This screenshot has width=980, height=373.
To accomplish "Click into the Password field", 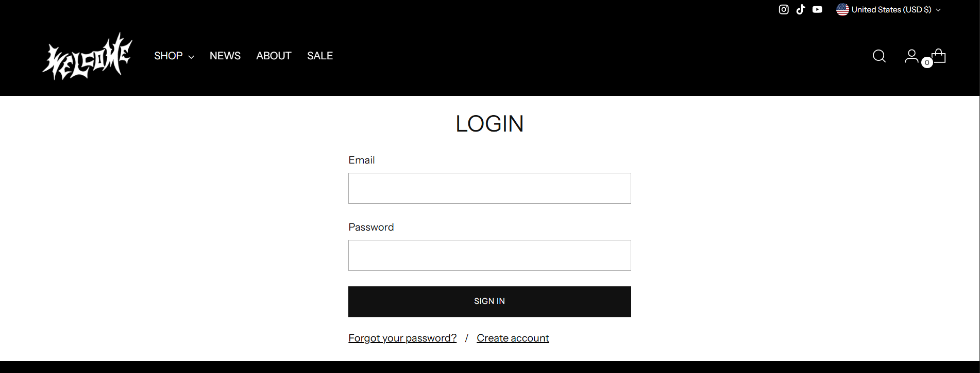I will point(489,255).
